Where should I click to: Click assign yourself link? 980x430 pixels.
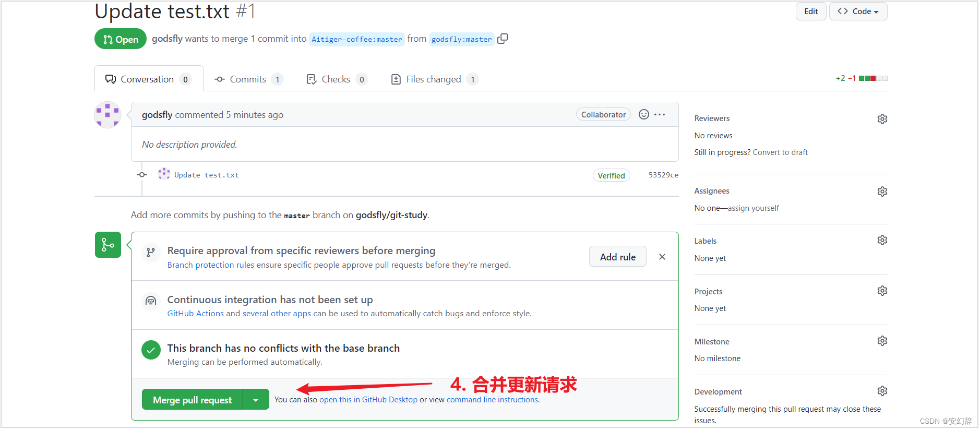click(x=754, y=208)
